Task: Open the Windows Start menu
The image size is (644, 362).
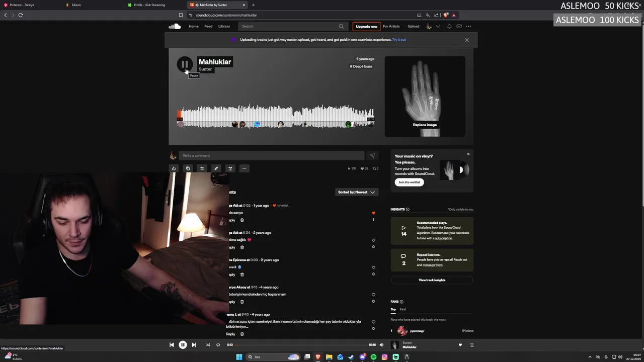Action: tap(239, 357)
